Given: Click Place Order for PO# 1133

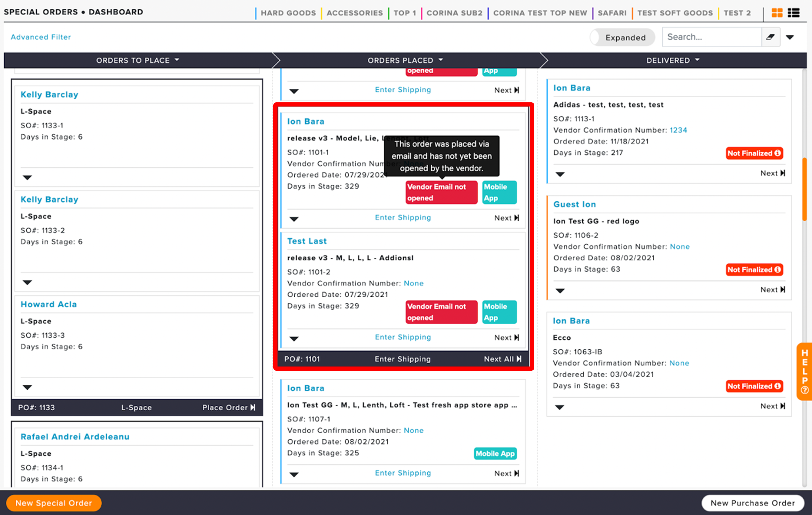Looking at the screenshot, I should click(229, 408).
